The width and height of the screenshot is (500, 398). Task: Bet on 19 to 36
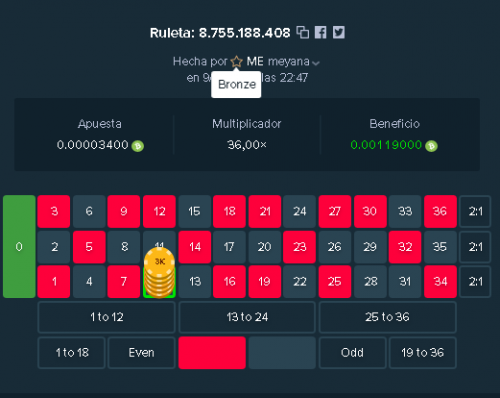point(423,353)
